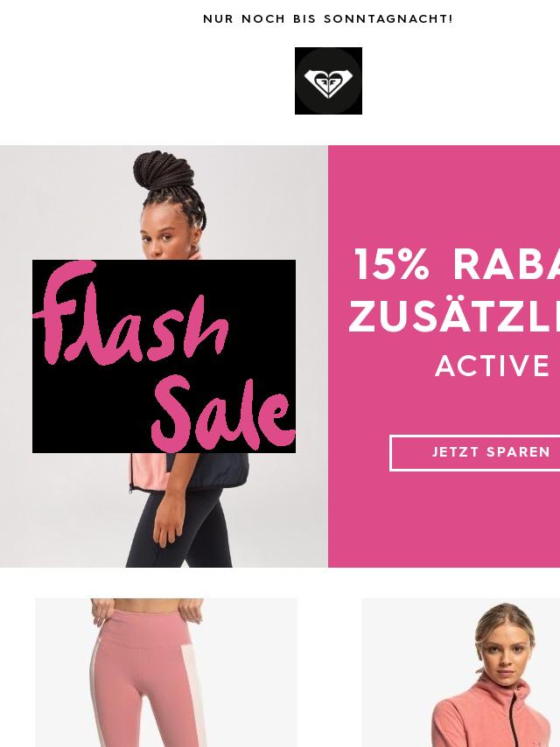
Task: Open the pink leggings product image
Action: tap(166, 673)
